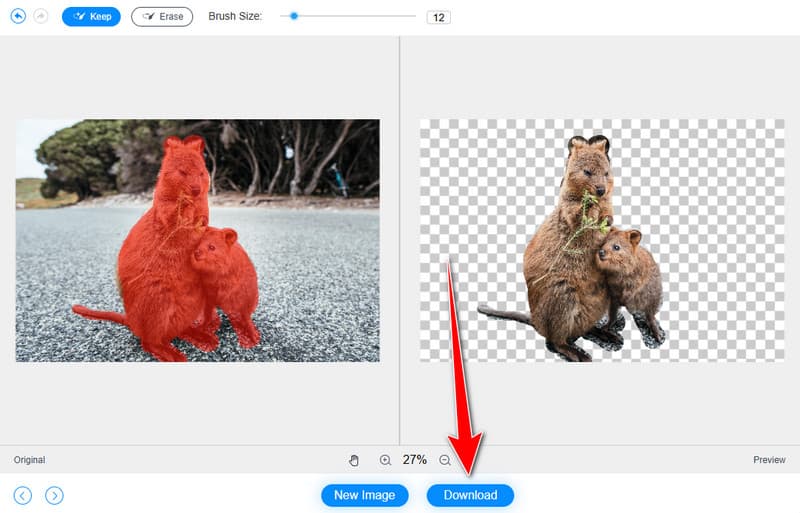
Task: Click the Brush Size label
Action: tap(235, 17)
